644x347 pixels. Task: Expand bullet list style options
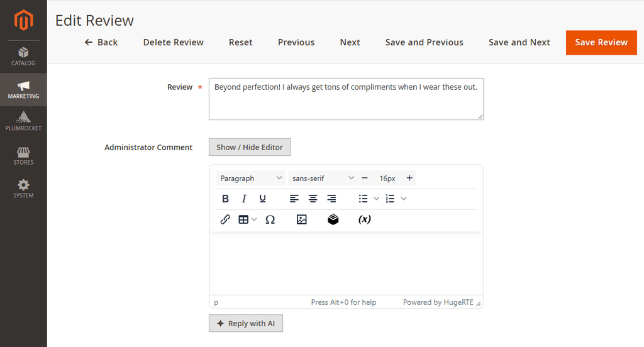click(x=376, y=199)
